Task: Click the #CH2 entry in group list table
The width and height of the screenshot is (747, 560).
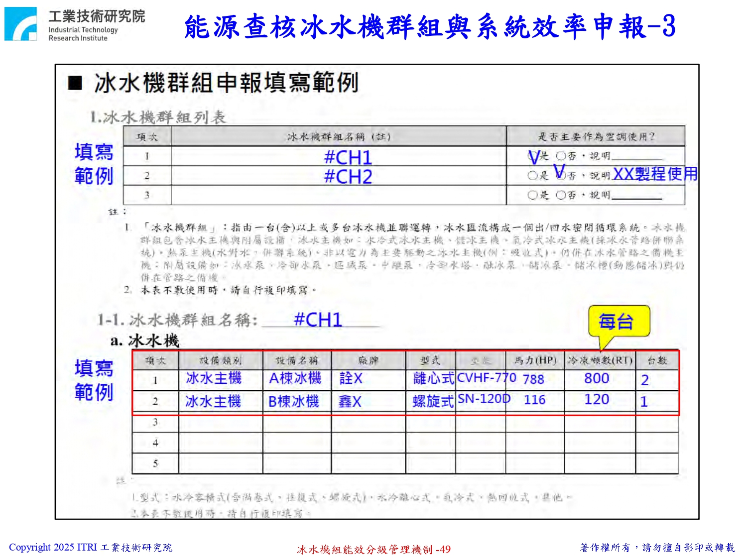Action: tap(348, 177)
